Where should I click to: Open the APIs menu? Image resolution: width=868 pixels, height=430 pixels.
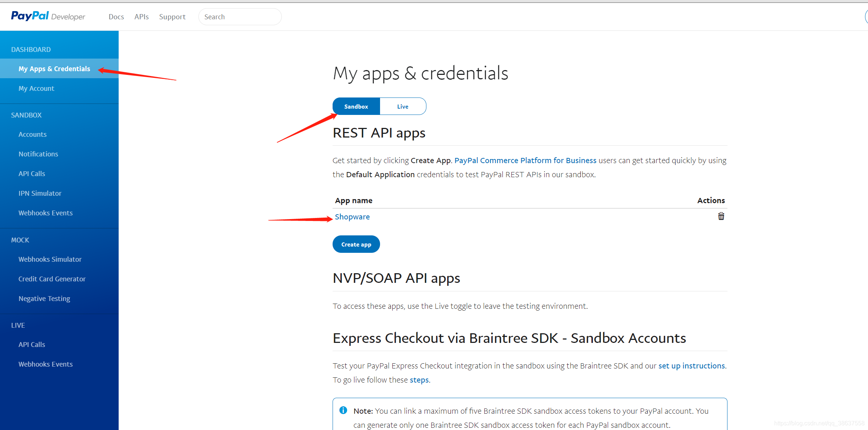click(x=141, y=17)
